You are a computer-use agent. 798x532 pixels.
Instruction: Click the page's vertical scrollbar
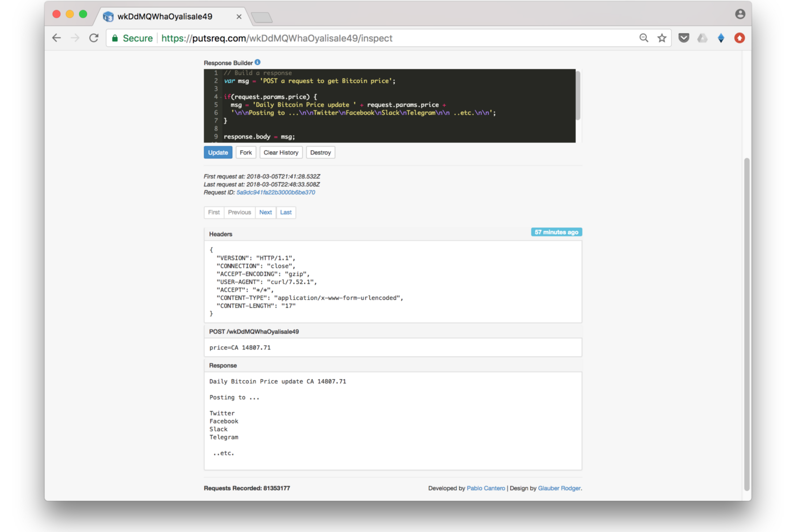tap(747, 324)
